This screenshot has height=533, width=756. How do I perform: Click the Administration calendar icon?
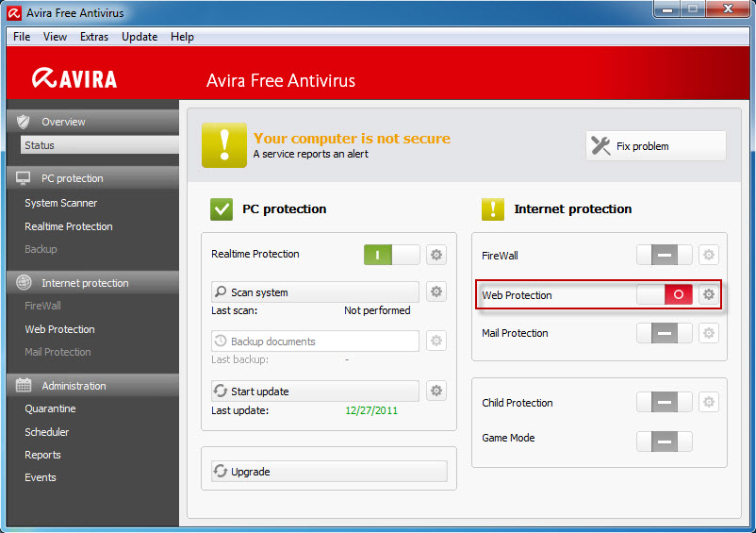24,386
